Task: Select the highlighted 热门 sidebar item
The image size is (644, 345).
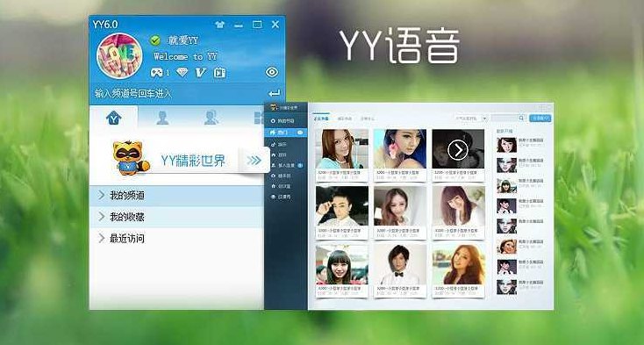Action: [x=285, y=133]
